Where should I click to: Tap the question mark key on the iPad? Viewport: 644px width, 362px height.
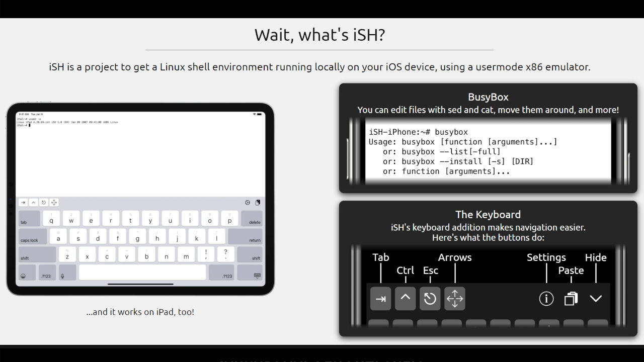[x=226, y=254]
